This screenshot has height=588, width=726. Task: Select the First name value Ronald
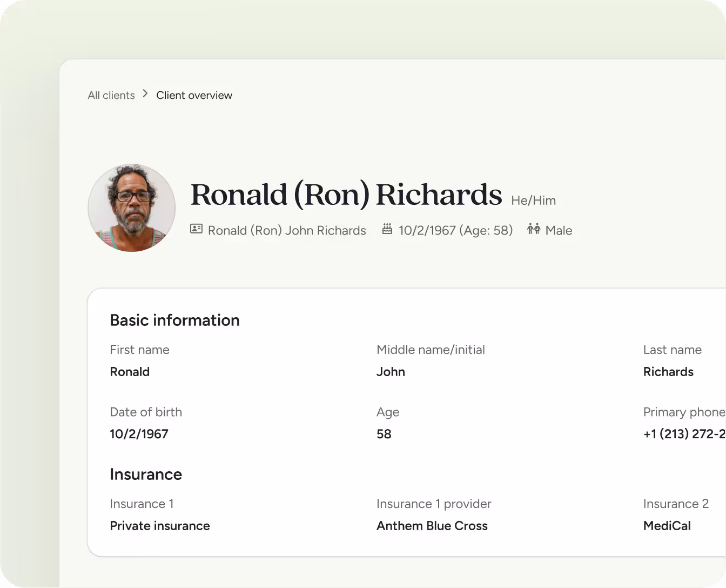[x=130, y=372]
